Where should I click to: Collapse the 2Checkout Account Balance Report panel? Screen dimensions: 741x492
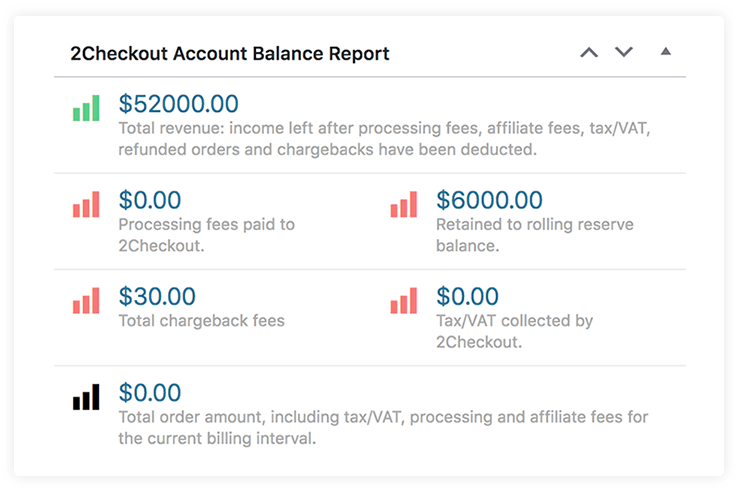(x=665, y=52)
